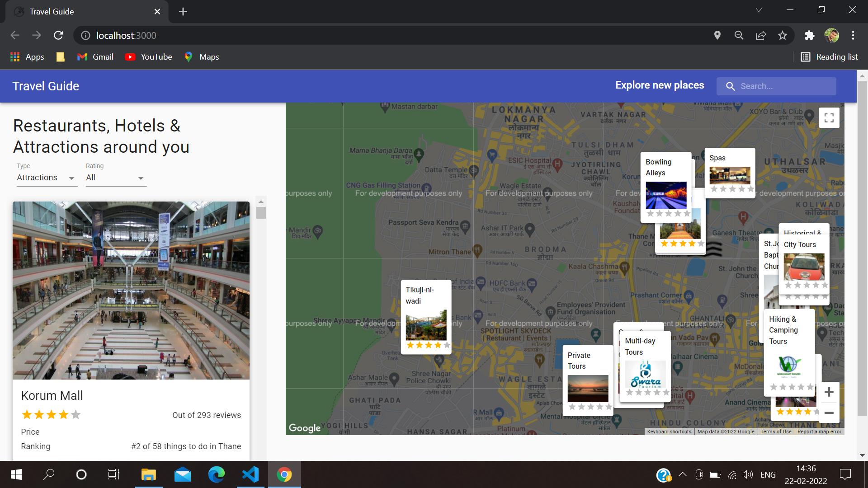This screenshot has height=488, width=868.
Task: Open the zoom magnifier icon in address bar
Action: click(x=739, y=35)
